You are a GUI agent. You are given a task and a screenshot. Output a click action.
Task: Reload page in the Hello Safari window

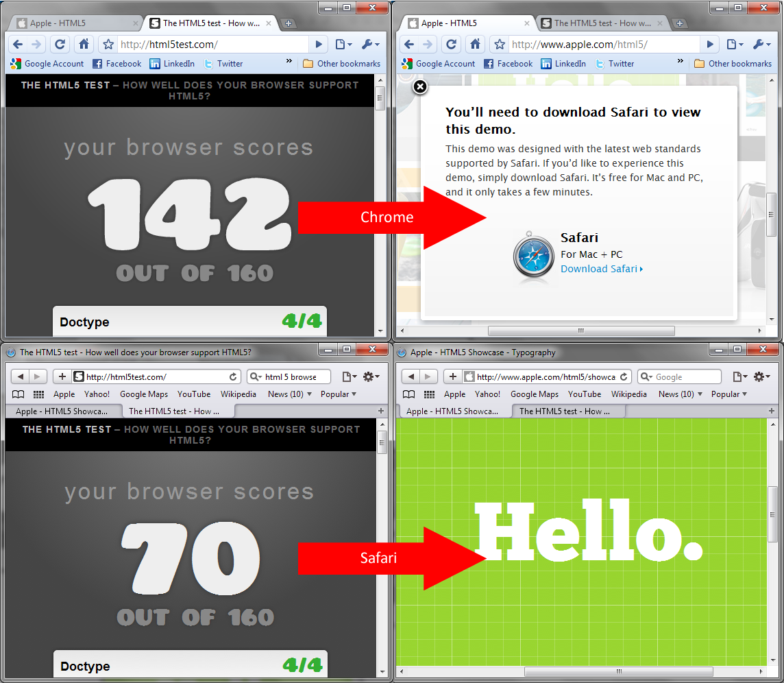624,376
